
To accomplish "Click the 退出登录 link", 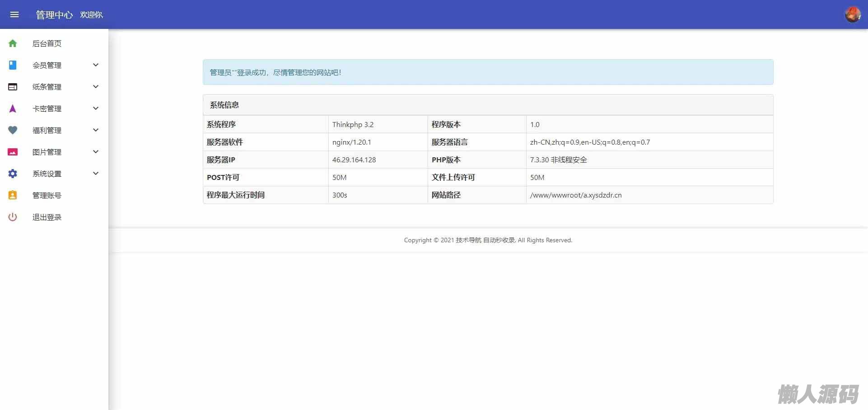I will [47, 217].
